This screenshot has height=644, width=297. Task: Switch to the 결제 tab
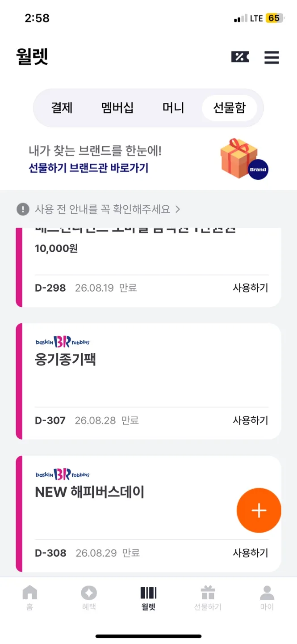click(62, 108)
